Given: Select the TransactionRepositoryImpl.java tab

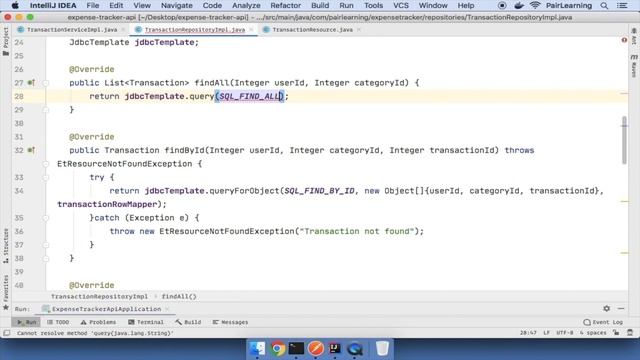Looking at the screenshot, I should (x=195, y=30).
